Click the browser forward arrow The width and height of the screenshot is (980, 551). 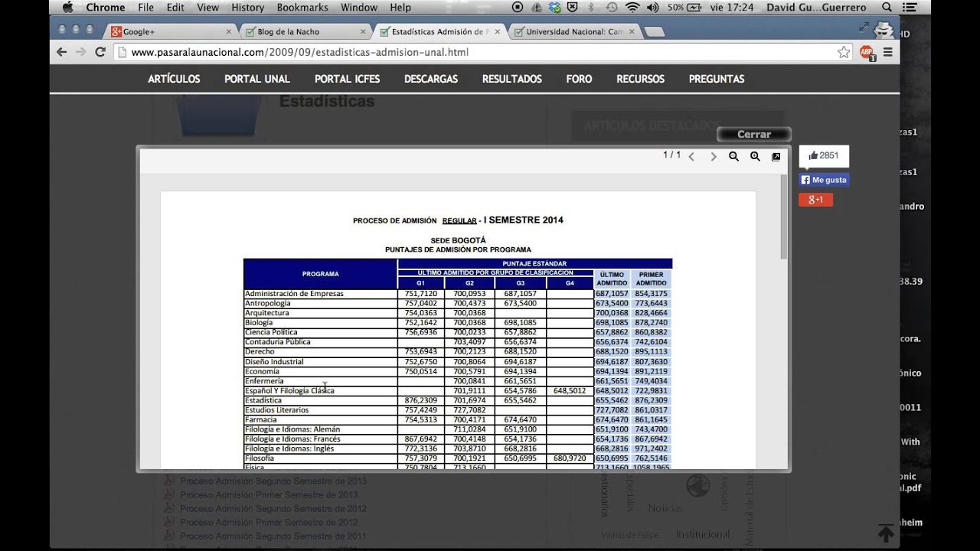(80, 52)
